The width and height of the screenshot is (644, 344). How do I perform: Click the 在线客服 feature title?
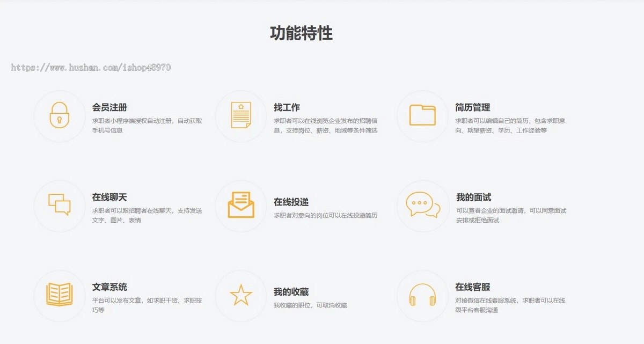(x=473, y=287)
